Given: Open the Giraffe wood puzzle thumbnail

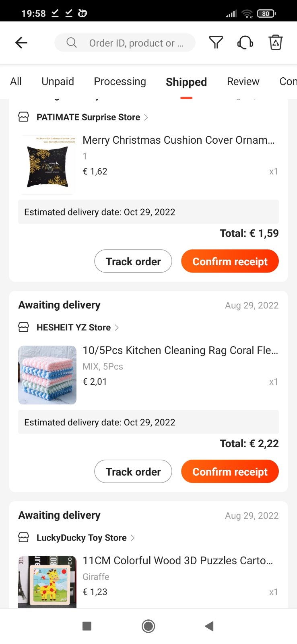Looking at the screenshot, I should [47, 582].
